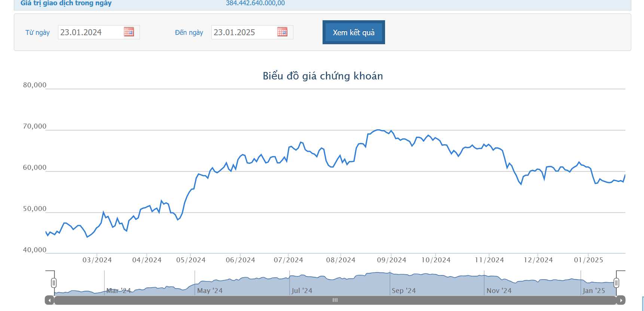
Task: Click the 11/2024 x-axis label
Action: coord(489,260)
